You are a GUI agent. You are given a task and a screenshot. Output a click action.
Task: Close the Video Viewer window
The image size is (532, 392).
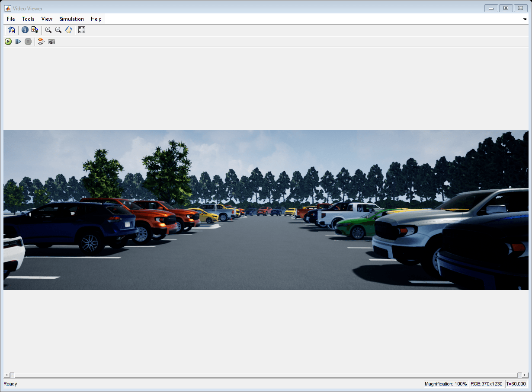point(520,8)
